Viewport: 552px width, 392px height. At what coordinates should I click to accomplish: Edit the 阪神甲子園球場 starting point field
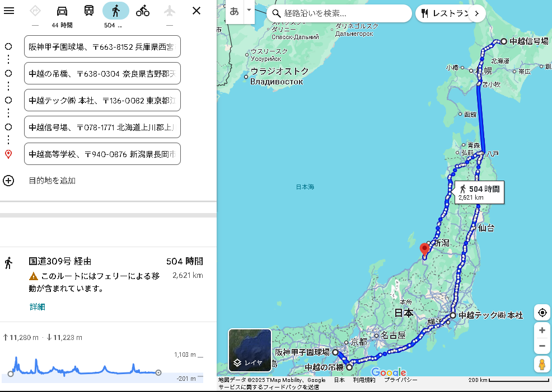102,46
